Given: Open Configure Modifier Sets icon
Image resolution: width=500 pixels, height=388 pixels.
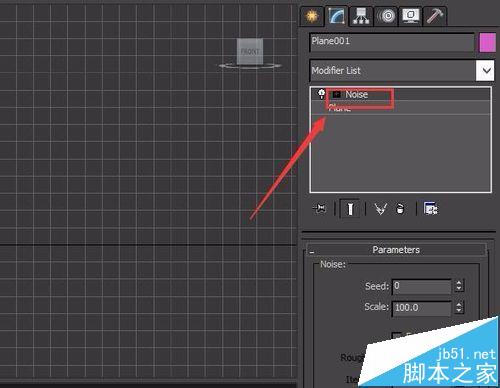Looking at the screenshot, I should (x=431, y=209).
